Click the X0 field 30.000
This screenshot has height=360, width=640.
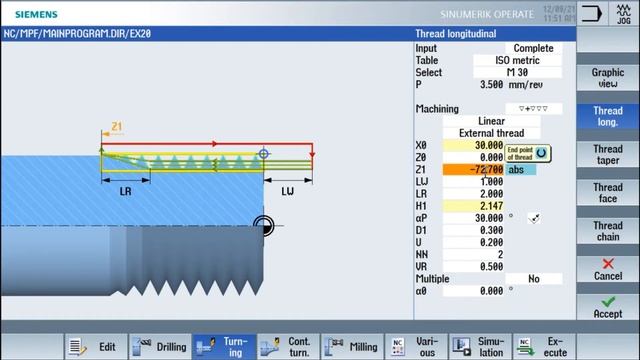click(x=473, y=145)
